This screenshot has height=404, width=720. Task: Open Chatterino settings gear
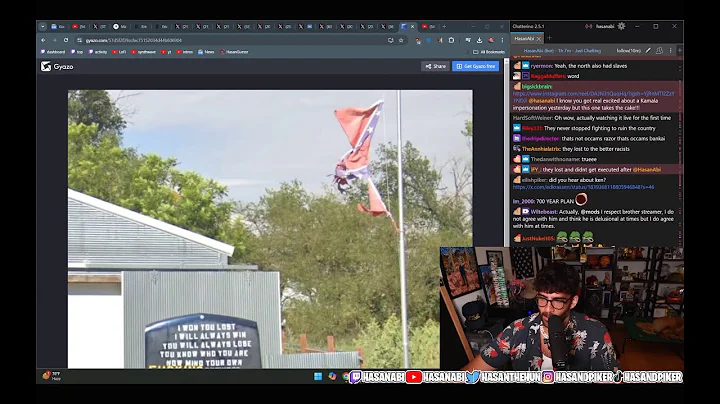pyautogui.click(x=621, y=26)
